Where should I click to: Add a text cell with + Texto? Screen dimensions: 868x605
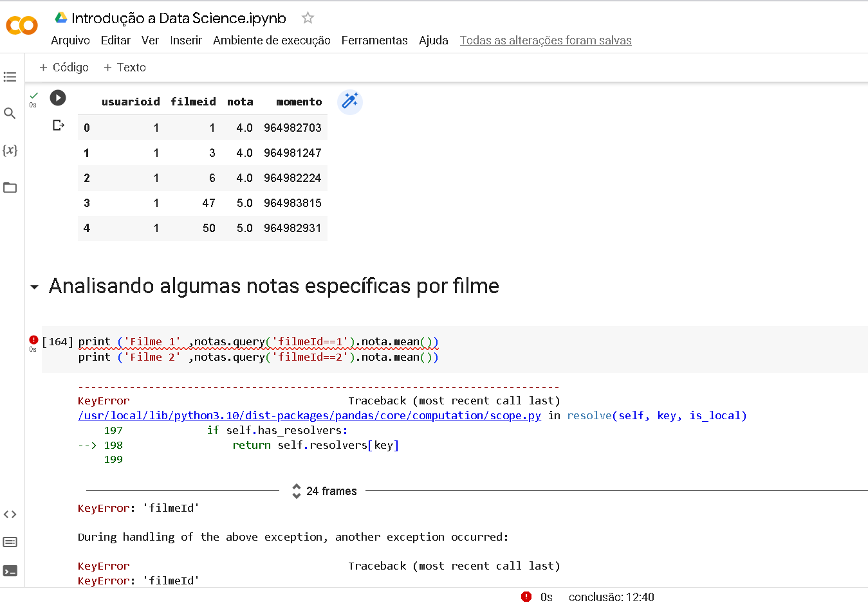click(125, 68)
